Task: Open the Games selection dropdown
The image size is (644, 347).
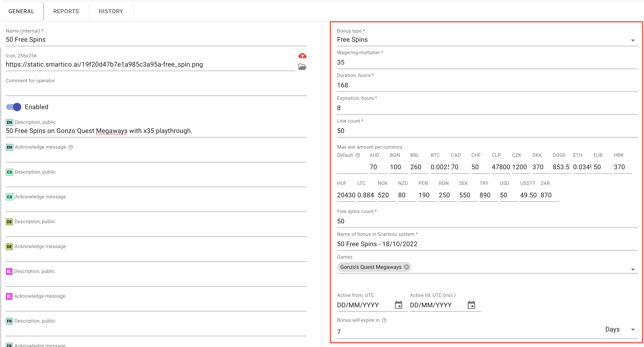Action: 633,269
